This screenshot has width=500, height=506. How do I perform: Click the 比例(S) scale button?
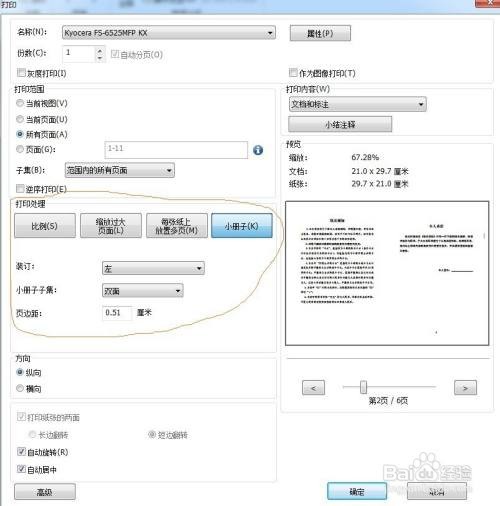pos(45,226)
